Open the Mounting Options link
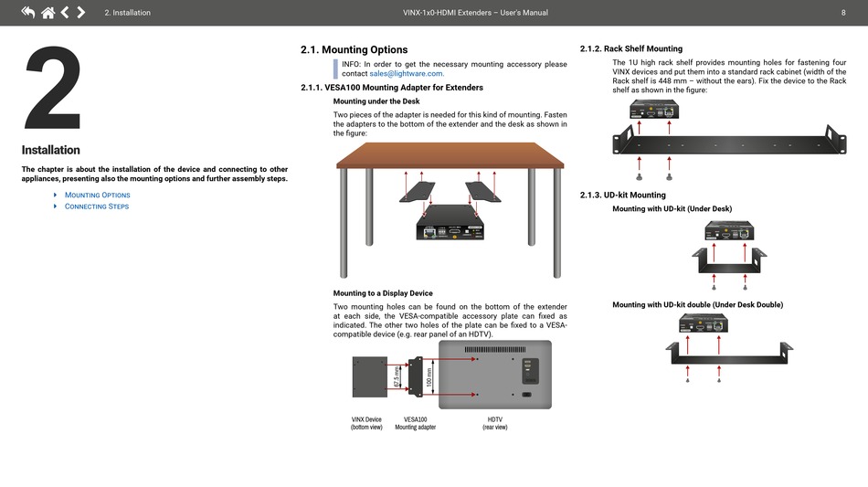Viewport: 868px width, 487px height. [98, 195]
